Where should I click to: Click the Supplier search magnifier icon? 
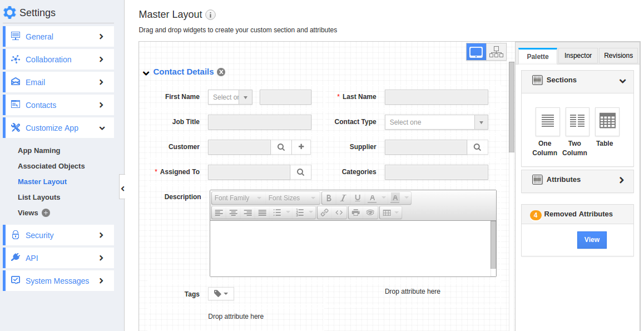pyautogui.click(x=477, y=147)
